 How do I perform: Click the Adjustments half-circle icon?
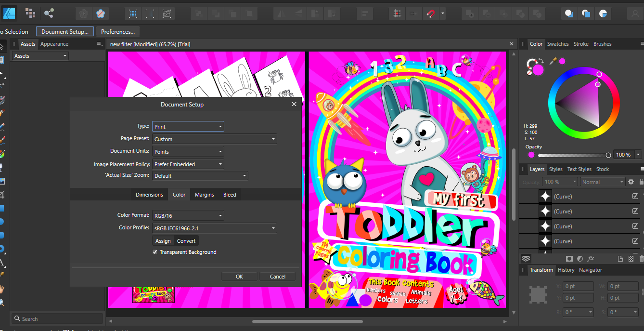580,259
